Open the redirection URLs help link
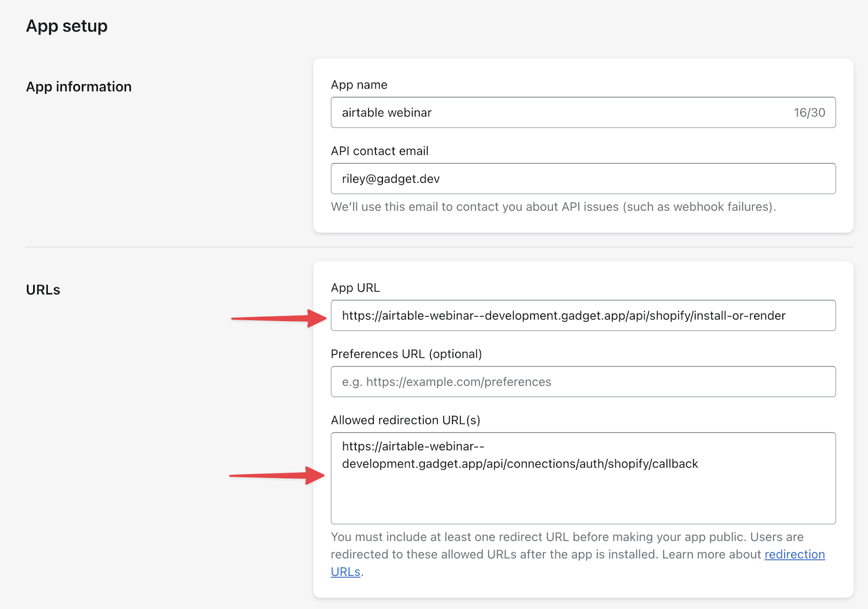 click(795, 554)
